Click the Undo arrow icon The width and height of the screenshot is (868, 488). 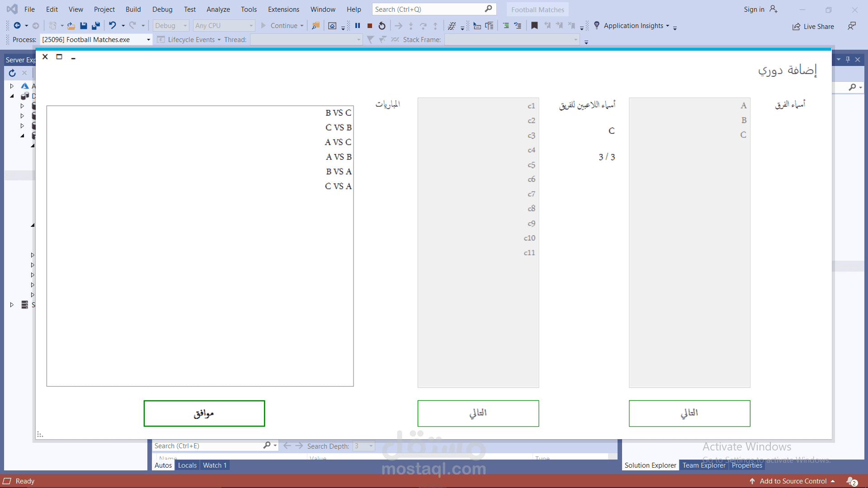pos(113,26)
